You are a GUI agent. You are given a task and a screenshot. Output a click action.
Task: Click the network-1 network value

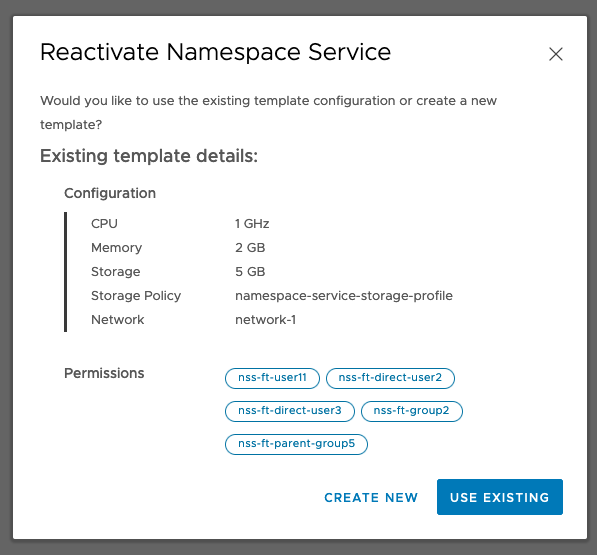pos(265,320)
